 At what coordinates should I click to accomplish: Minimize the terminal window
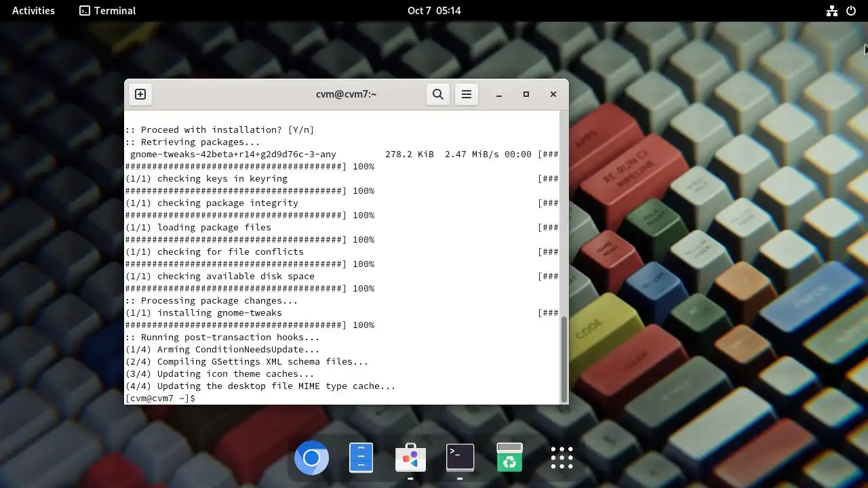click(x=499, y=94)
